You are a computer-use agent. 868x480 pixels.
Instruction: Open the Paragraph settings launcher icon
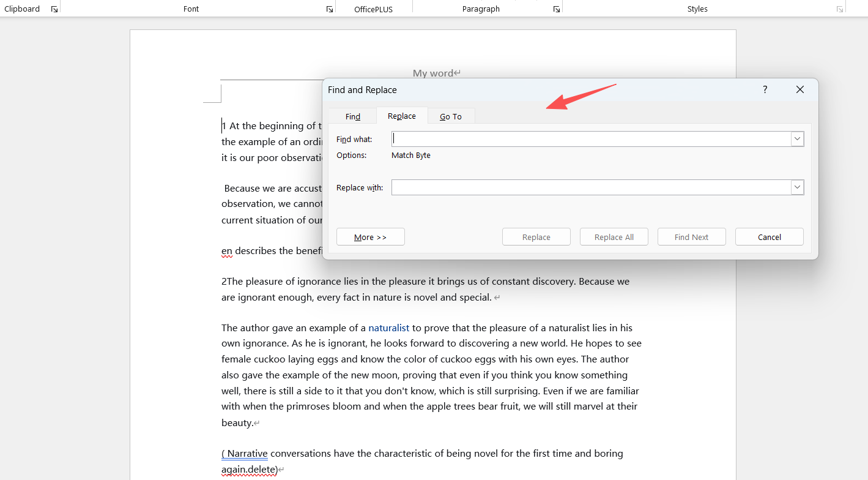click(557, 9)
